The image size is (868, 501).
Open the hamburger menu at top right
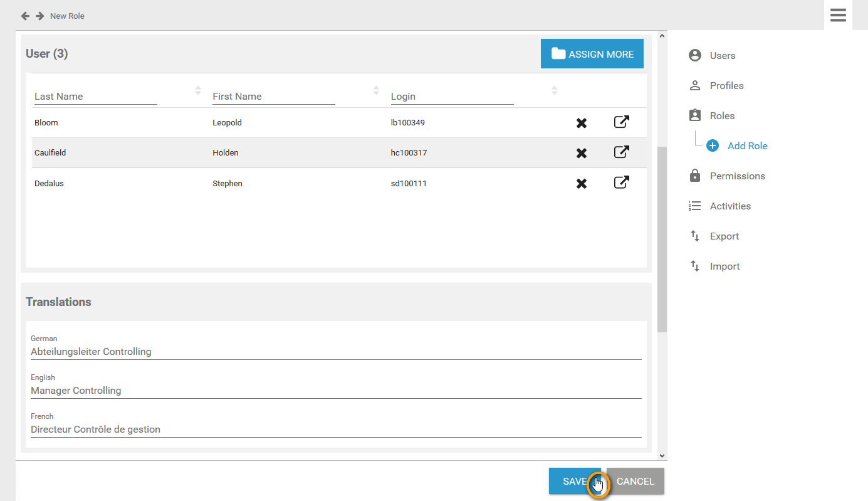tap(838, 15)
